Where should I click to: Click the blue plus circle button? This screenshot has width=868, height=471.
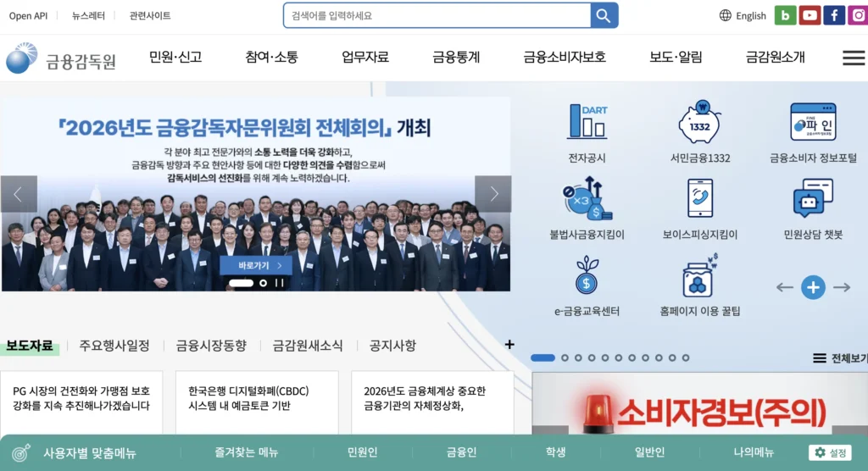pos(813,287)
